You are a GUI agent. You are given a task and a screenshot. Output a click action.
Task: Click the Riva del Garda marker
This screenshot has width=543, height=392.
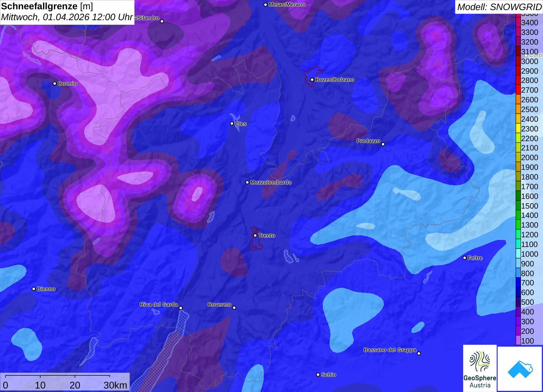click(181, 308)
